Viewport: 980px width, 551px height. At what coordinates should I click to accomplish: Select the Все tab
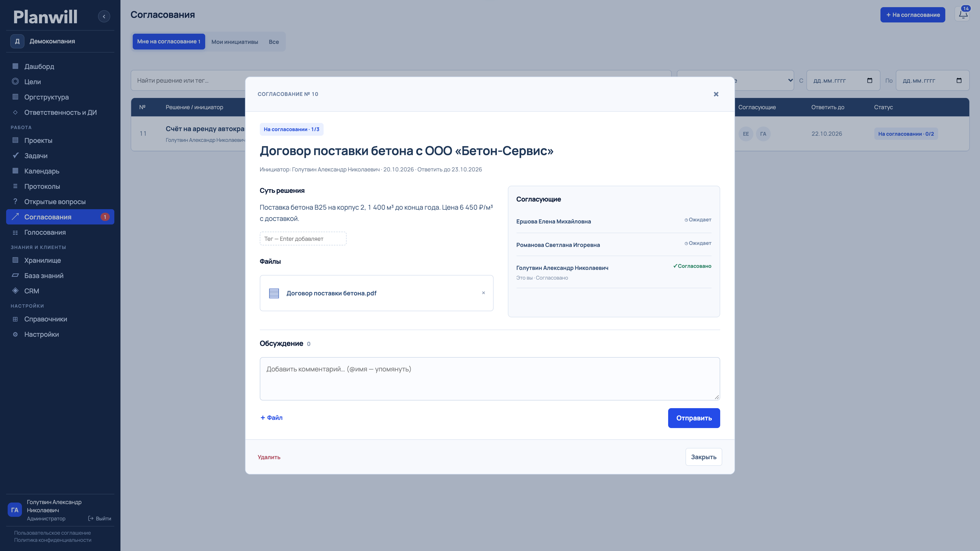click(x=274, y=42)
